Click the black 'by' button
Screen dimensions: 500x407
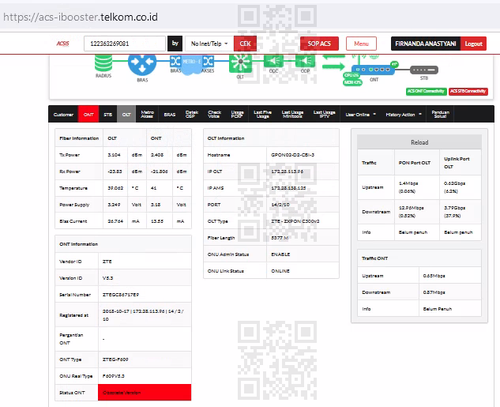[175, 44]
